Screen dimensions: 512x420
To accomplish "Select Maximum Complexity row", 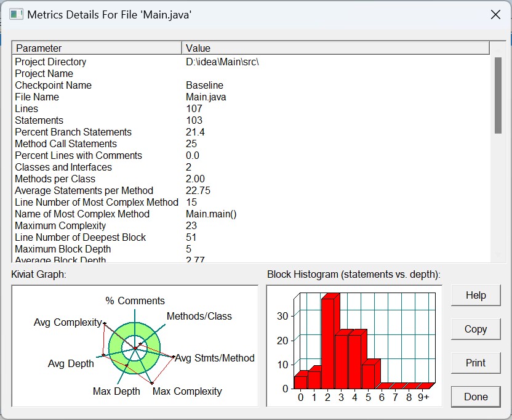I will (x=252, y=226).
